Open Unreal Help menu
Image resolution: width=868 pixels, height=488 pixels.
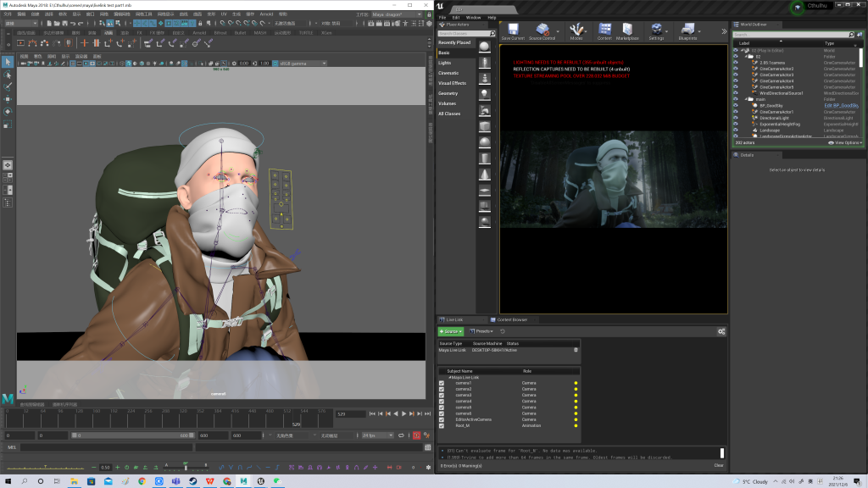pyautogui.click(x=492, y=17)
